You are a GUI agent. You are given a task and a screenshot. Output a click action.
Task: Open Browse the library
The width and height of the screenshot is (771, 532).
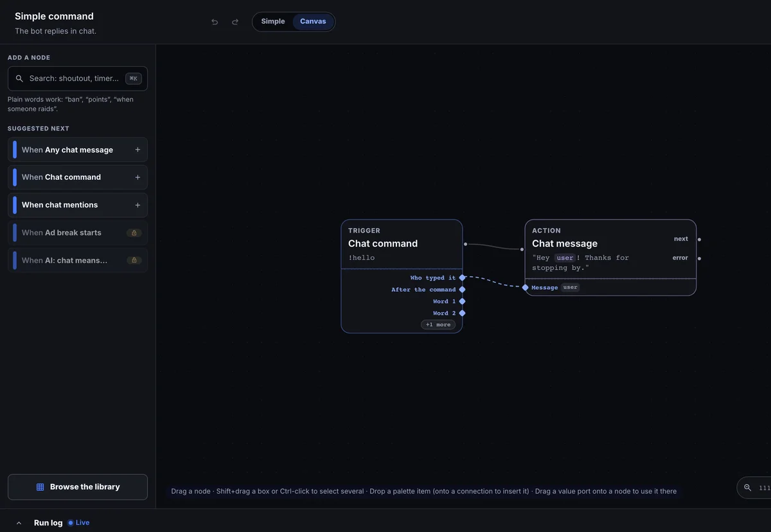click(x=78, y=487)
